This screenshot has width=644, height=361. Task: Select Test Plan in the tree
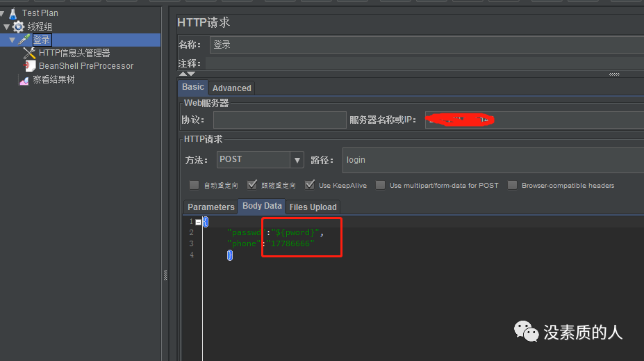(x=40, y=13)
